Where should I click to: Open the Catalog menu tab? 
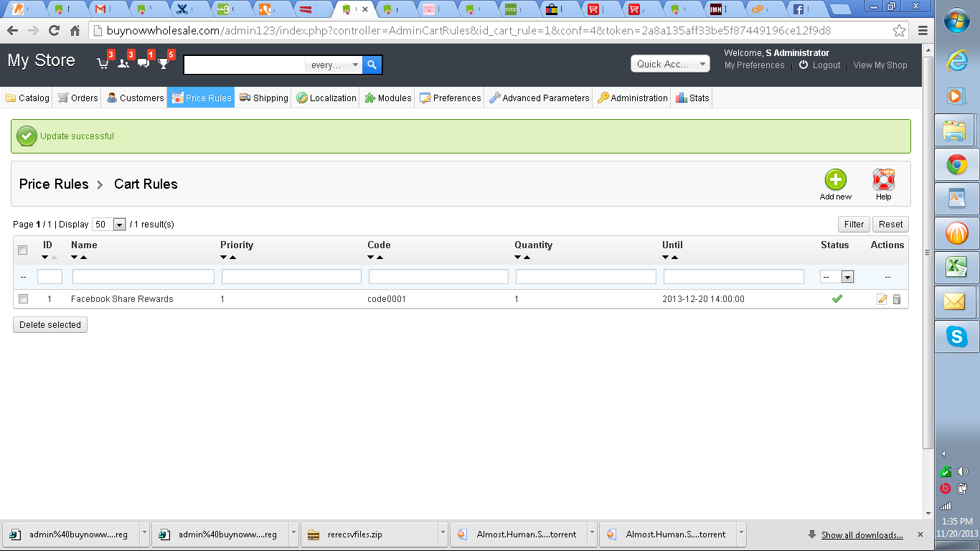[x=27, y=98]
